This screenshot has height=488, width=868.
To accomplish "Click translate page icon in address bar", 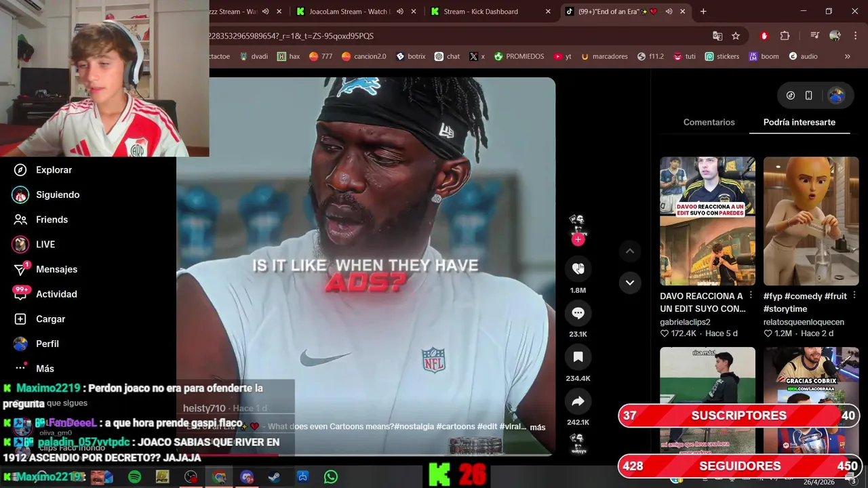I will point(717,36).
